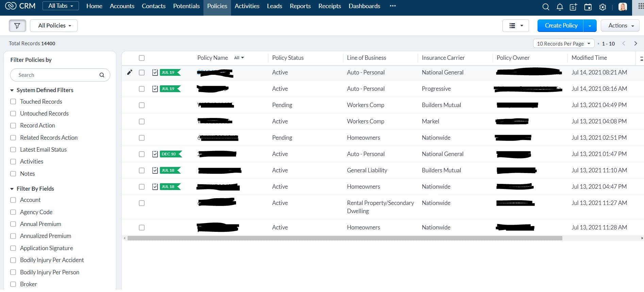
Task: Go to the Home tab
Action: tap(94, 6)
